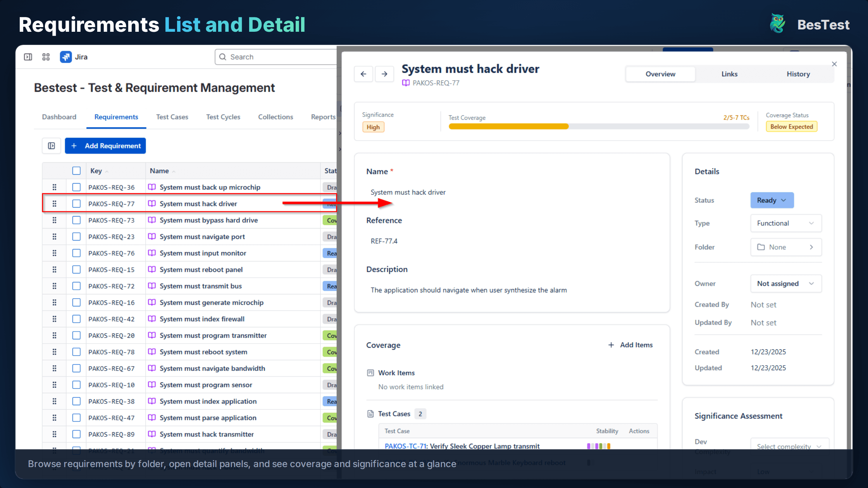Tick the select-all checkbox in table header
The height and width of the screenshot is (488, 868).
click(76, 171)
